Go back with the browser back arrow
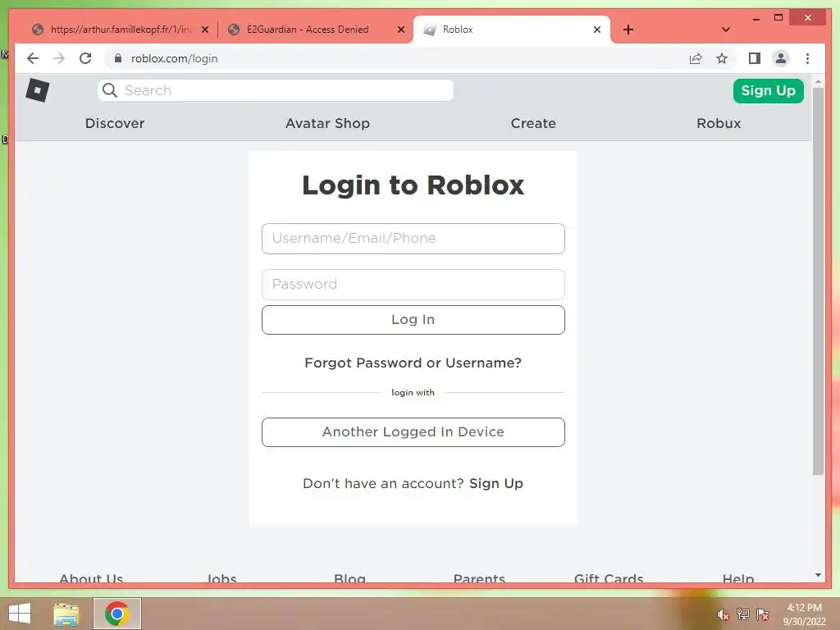The image size is (840, 630). coord(33,58)
